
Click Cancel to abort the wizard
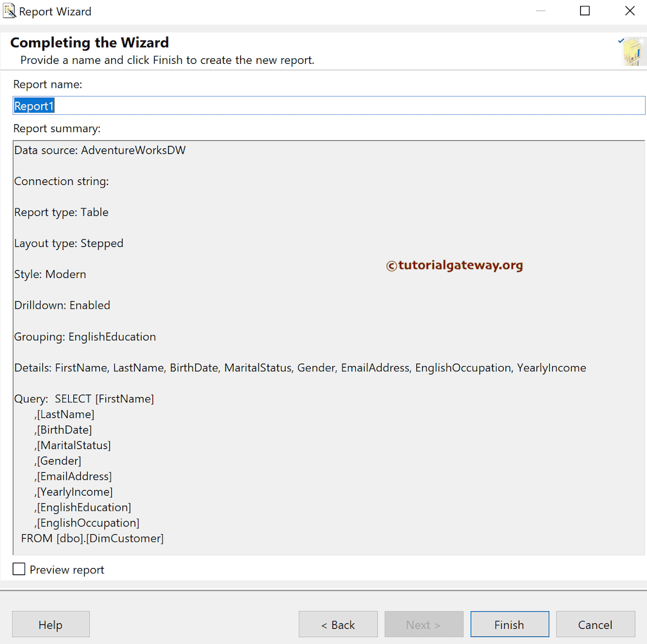pyautogui.click(x=595, y=624)
